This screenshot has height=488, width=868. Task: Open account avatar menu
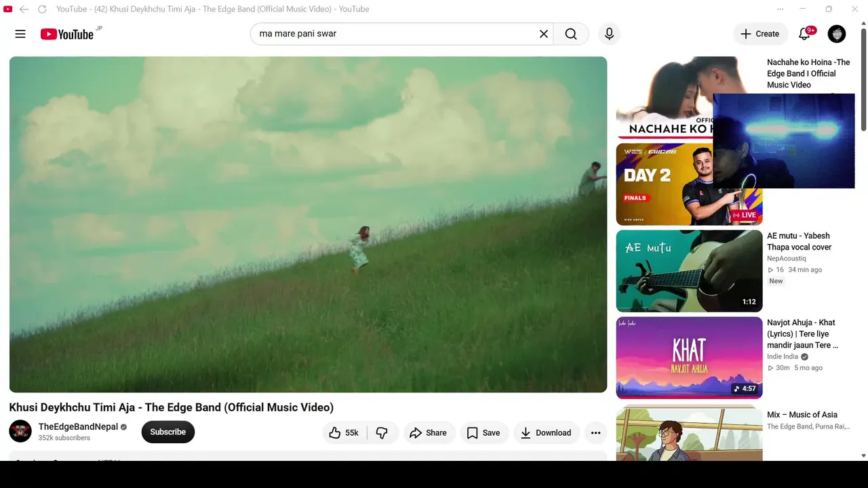837,34
